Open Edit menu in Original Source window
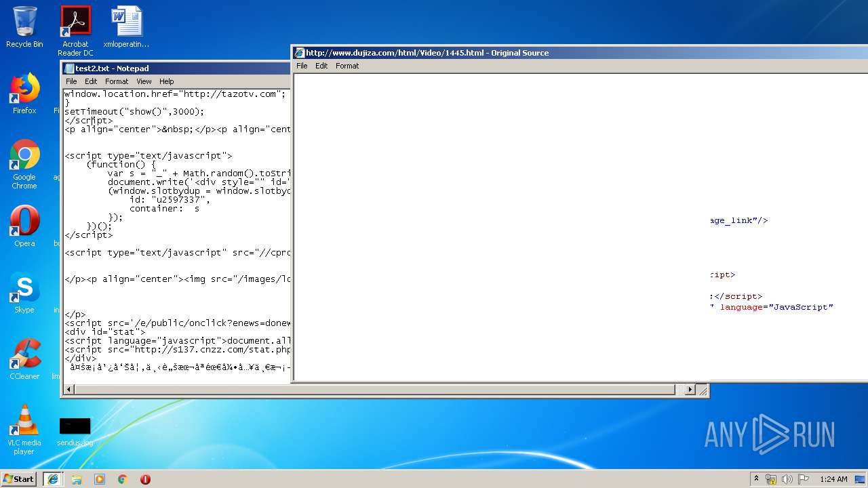 [321, 66]
